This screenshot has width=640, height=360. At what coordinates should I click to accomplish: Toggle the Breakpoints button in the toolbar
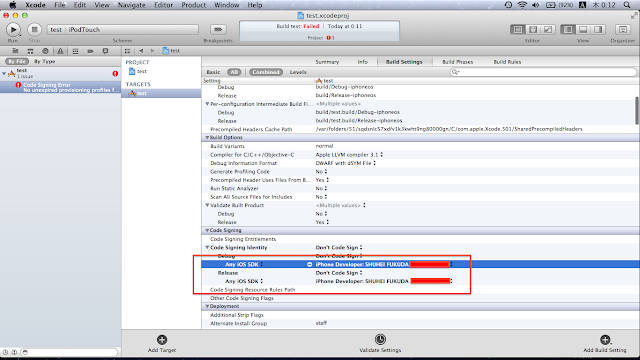(218, 29)
